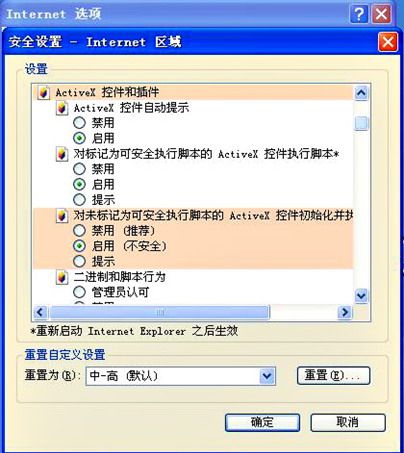Click the settings list scroll up arrow

pyautogui.click(x=361, y=93)
